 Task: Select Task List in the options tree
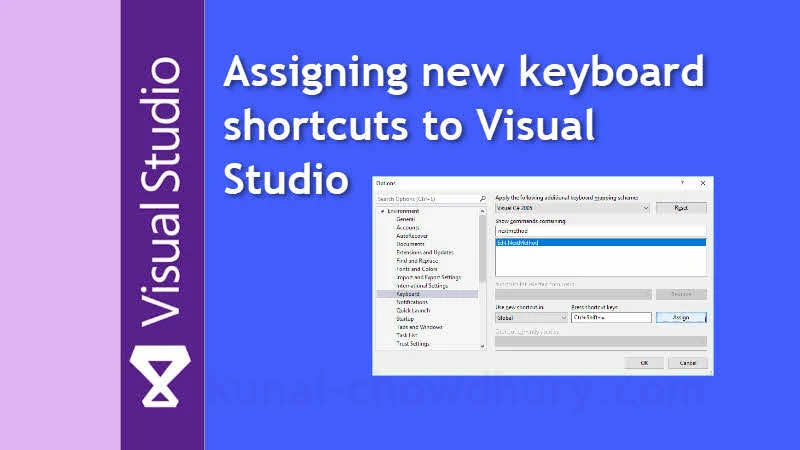point(407,335)
